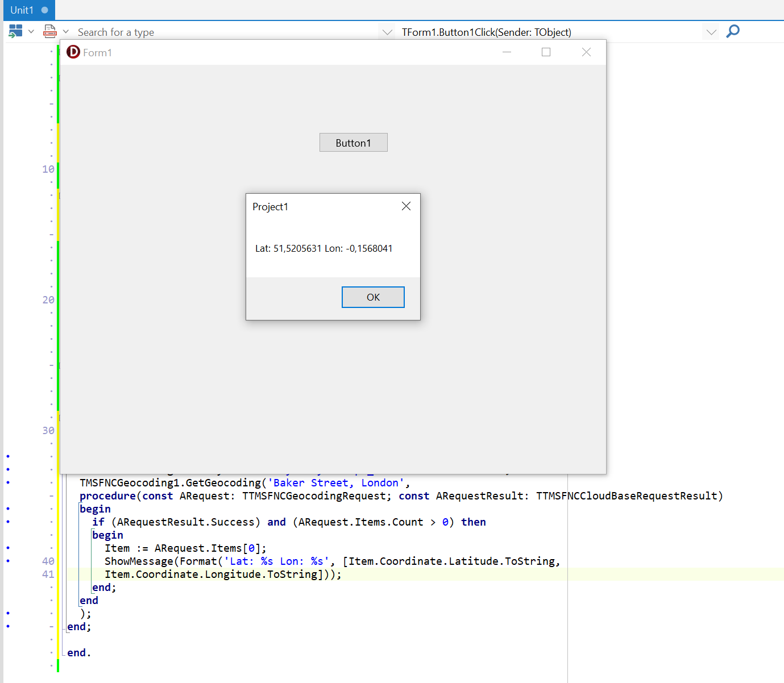Click Button1 on Form1
Screen dimensions: 784x683
tap(354, 143)
